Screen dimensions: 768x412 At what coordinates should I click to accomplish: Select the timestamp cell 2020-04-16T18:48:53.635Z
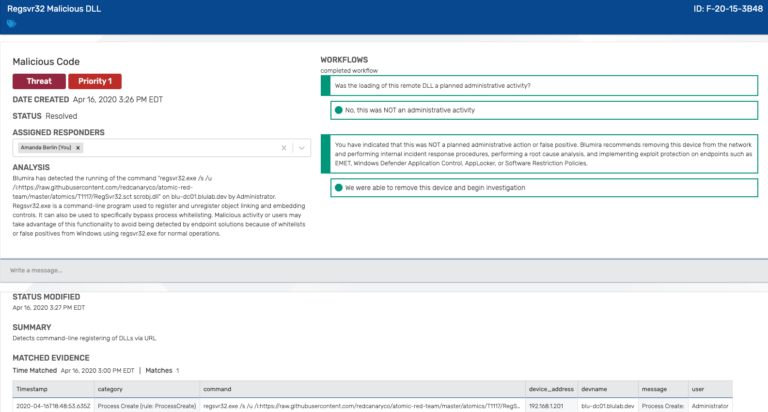click(53, 406)
